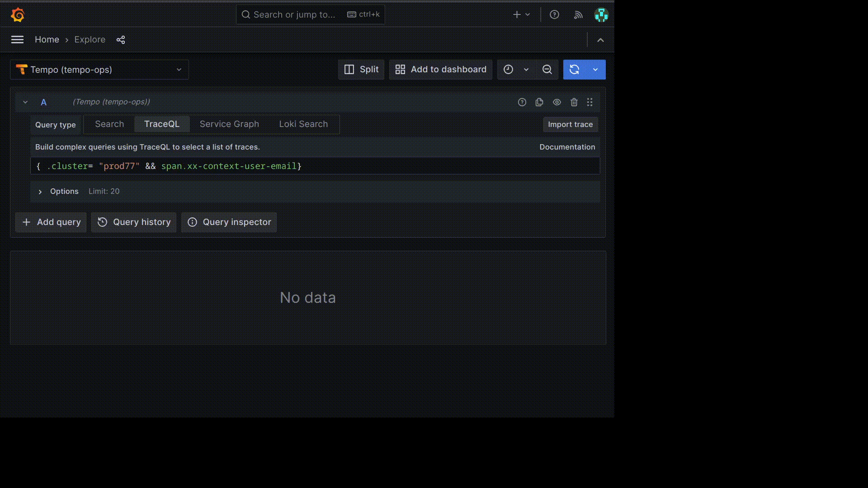Open the Tempo (tempo-ops) data source picker
868x488 pixels.
coord(99,70)
